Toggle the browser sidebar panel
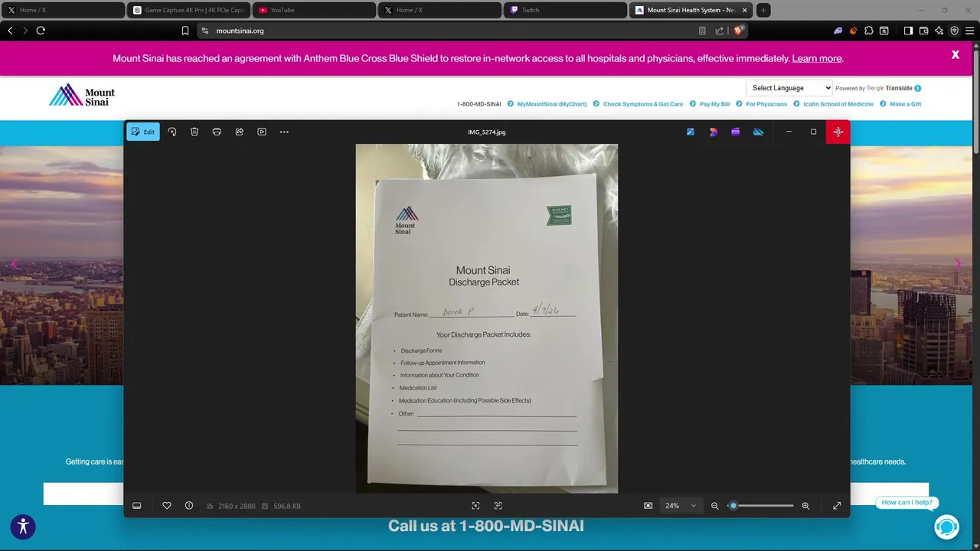Viewport: 980px width, 551px height. [908, 31]
